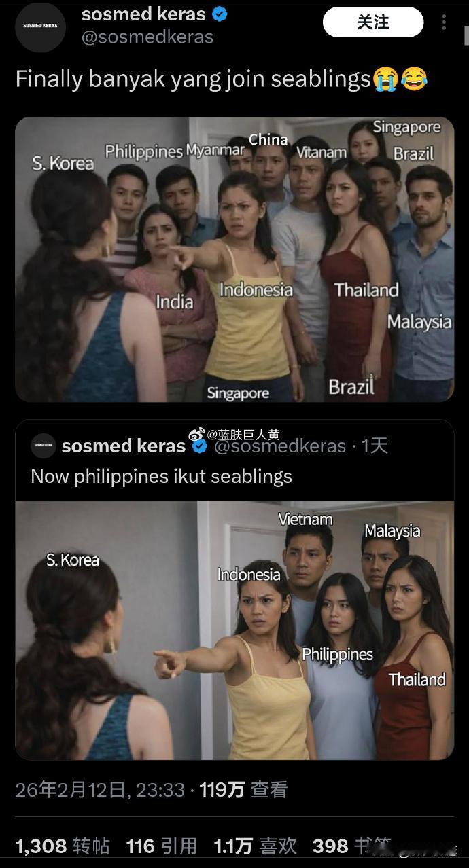Tap the Weibo watermark logo icon

coord(197,435)
